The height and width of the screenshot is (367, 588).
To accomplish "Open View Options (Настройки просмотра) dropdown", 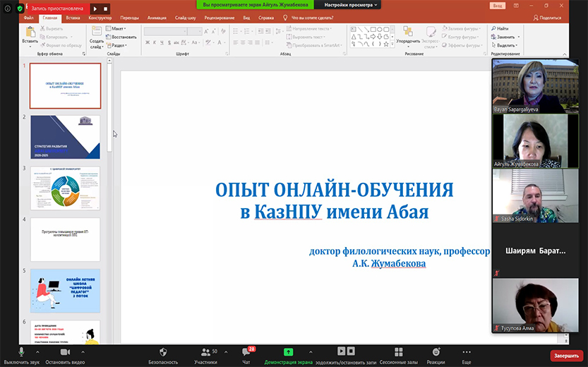I will click(x=351, y=5).
